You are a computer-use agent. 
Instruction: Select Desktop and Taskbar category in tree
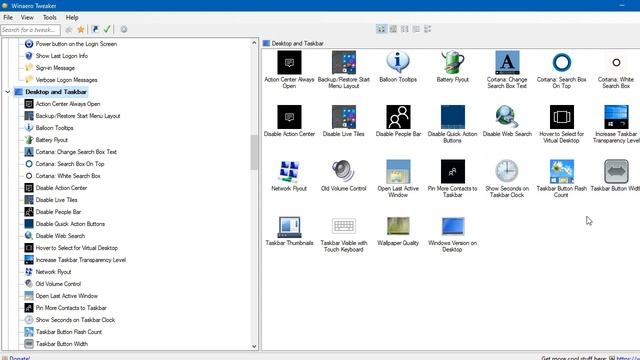click(x=56, y=92)
